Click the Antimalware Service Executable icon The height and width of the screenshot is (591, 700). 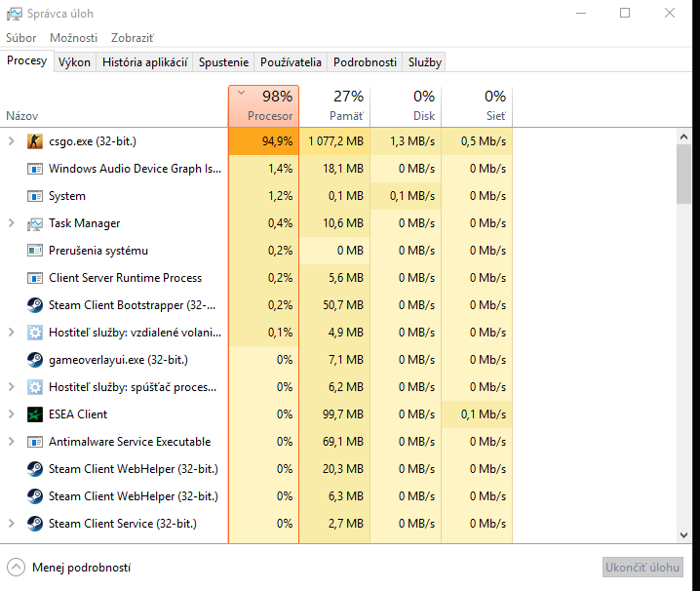coord(35,442)
